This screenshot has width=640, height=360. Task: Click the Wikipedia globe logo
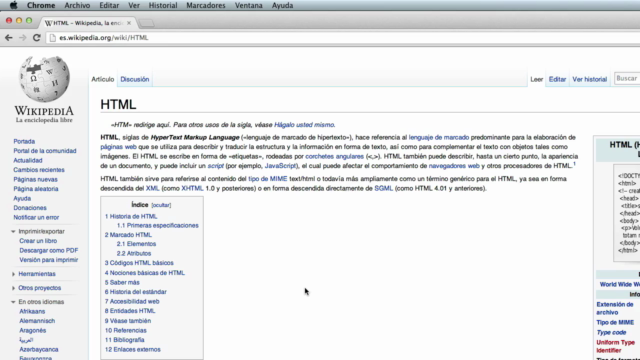point(44,79)
